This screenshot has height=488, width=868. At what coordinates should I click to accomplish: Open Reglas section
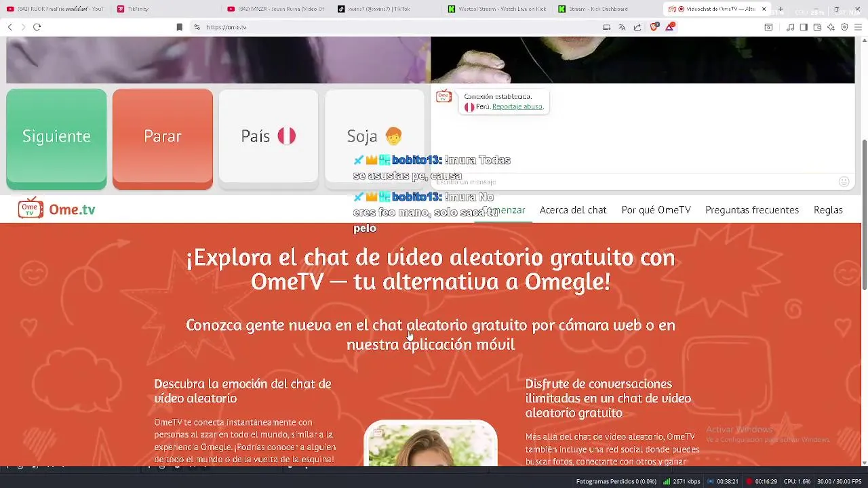pyautogui.click(x=828, y=210)
